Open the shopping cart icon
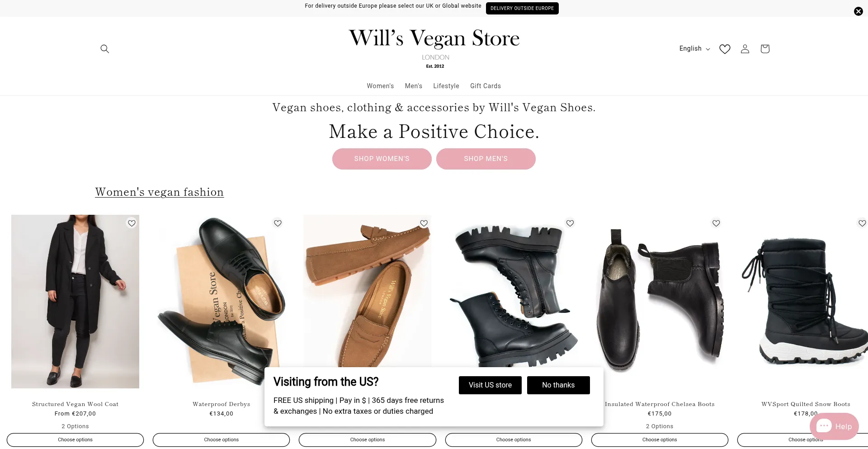This screenshot has height=449, width=868. tap(765, 49)
